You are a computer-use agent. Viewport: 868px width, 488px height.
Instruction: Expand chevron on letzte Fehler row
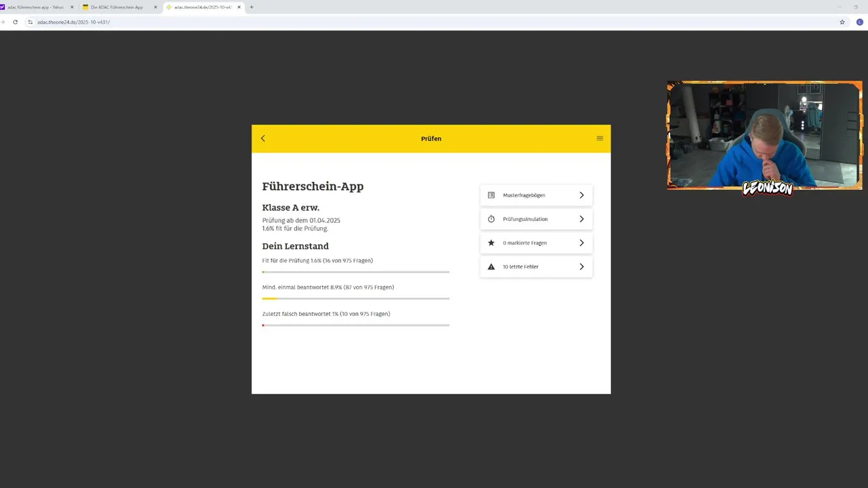[x=581, y=266]
